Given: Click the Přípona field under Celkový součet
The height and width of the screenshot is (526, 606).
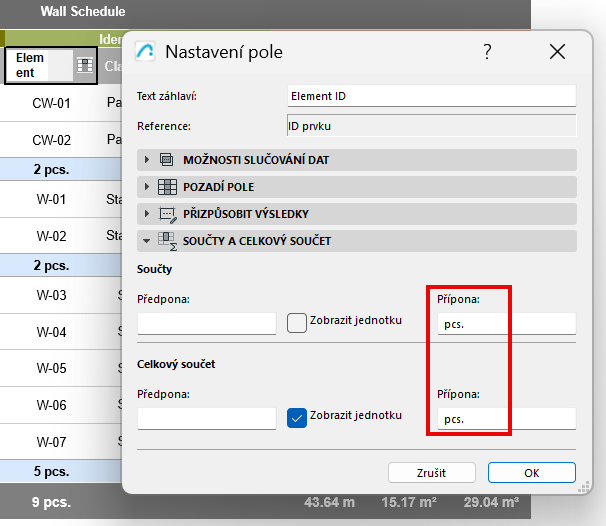Looking at the screenshot, I should (506, 419).
